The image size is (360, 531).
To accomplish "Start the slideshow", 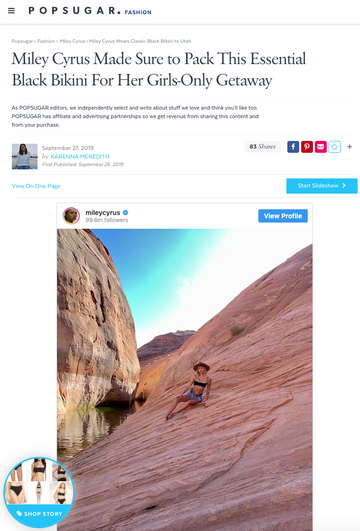I will click(322, 186).
